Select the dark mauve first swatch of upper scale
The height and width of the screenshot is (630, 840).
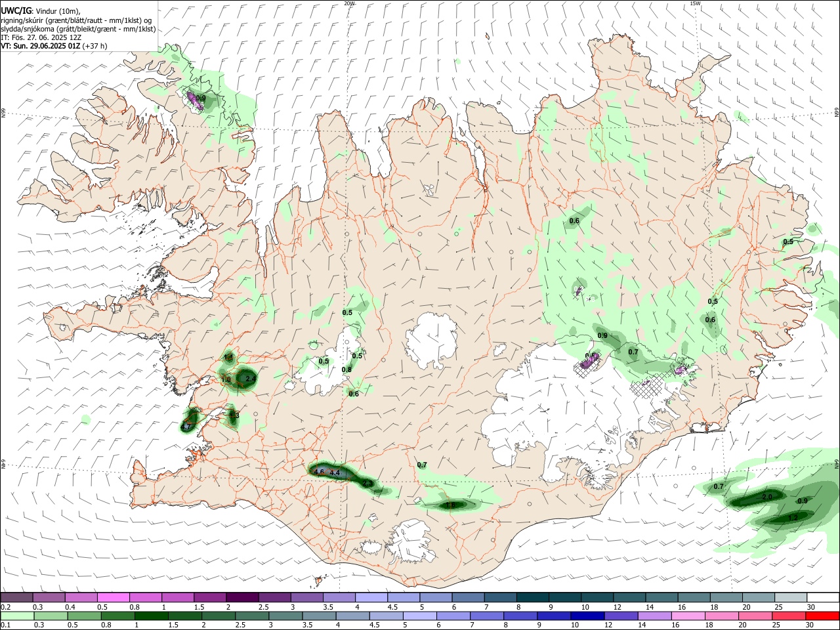[16, 598]
